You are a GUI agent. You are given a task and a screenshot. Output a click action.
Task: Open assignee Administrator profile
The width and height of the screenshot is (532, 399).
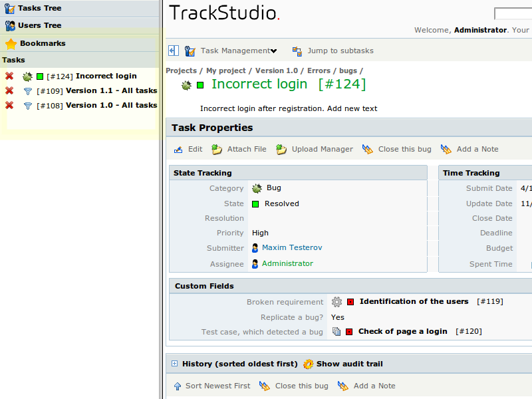(x=287, y=263)
